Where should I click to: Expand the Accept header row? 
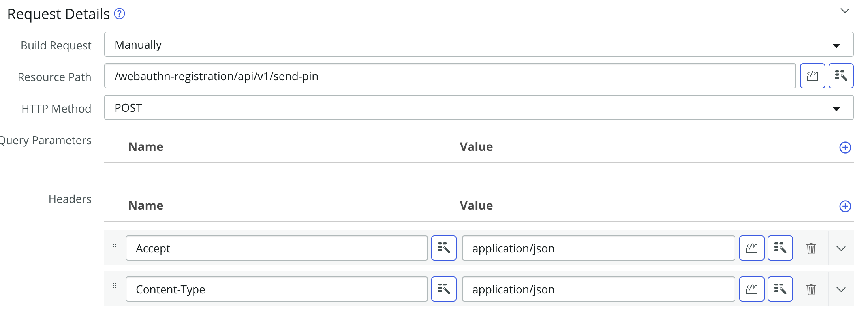(841, 248)
